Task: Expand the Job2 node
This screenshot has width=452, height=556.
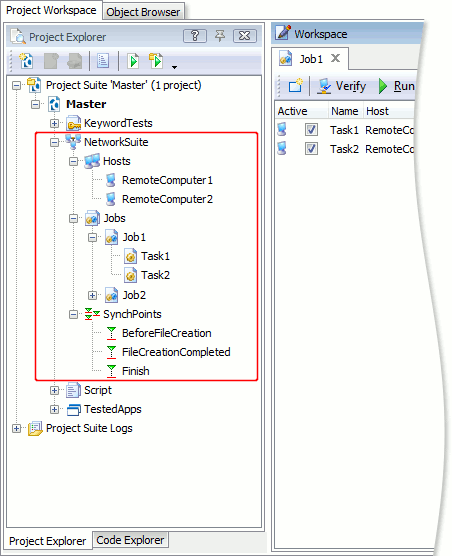Action: tap(92, 295)
